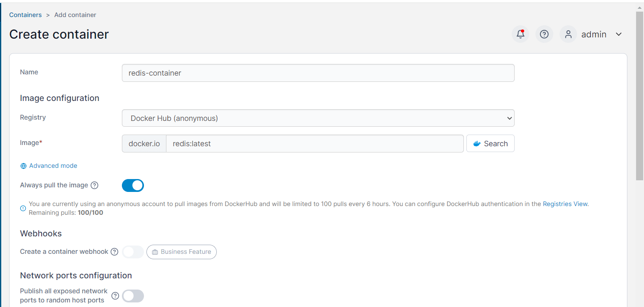
Task: Open the tooltip beside Create a container webhook
Action: click(x=114, y=251)
